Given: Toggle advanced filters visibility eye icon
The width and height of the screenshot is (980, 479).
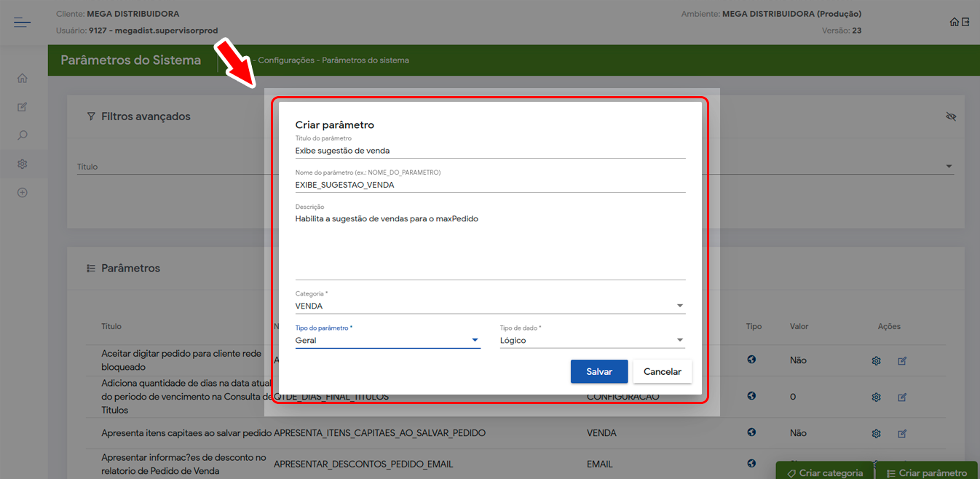Looking at the screenshot, I should [x=950, y=116].
